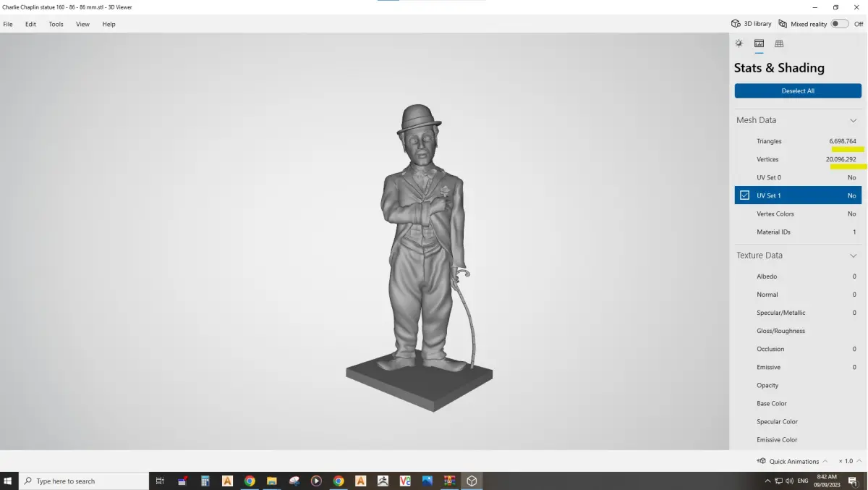Click the Quick Animations icon
868x490 pixels.
tap(762, 461)
